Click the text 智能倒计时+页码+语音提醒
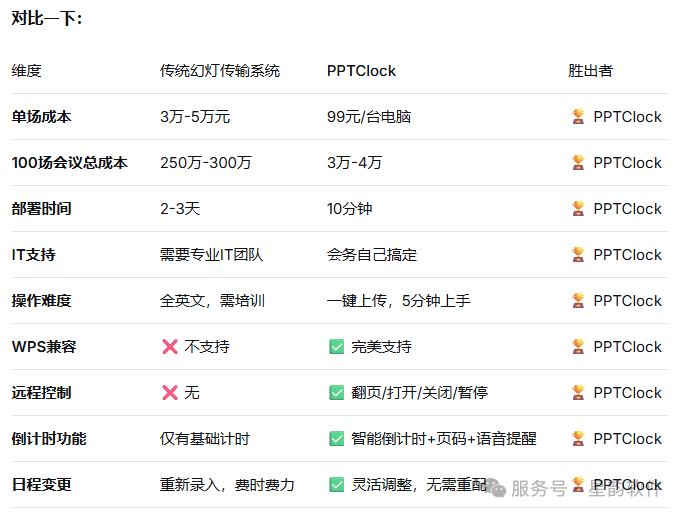684x515 pixels. coord(444,439)
